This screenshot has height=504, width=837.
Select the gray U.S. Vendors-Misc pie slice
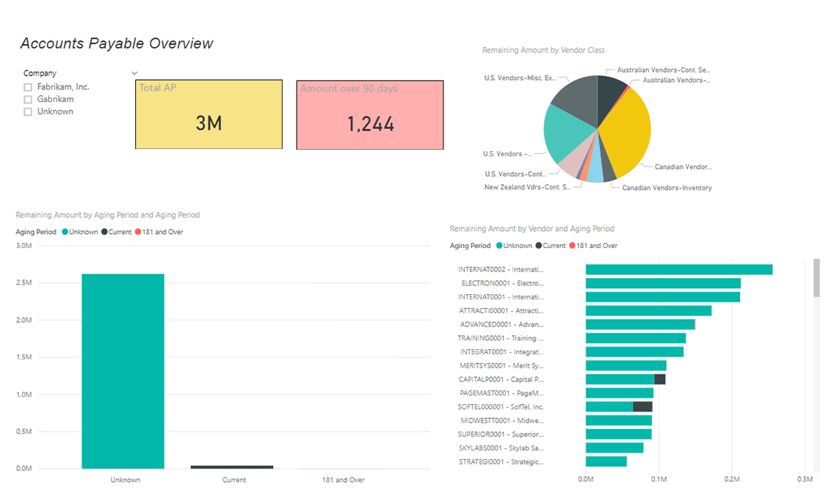pos(578,98)
